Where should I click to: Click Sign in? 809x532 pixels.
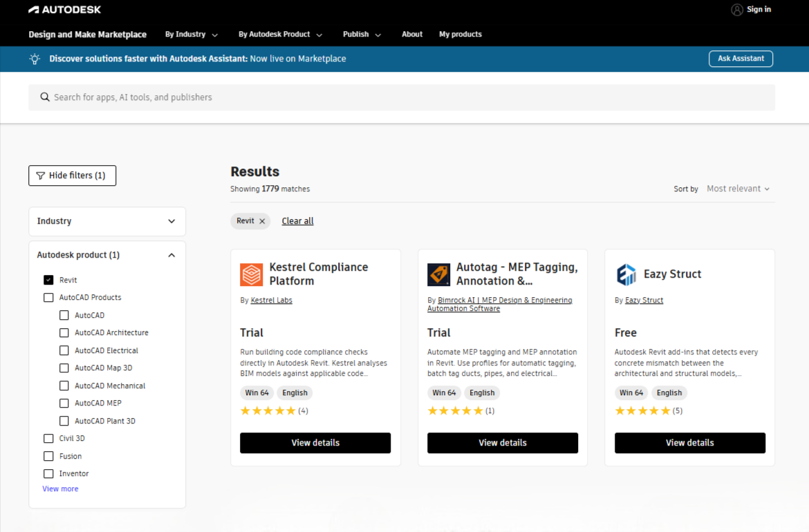coord(759,9)
